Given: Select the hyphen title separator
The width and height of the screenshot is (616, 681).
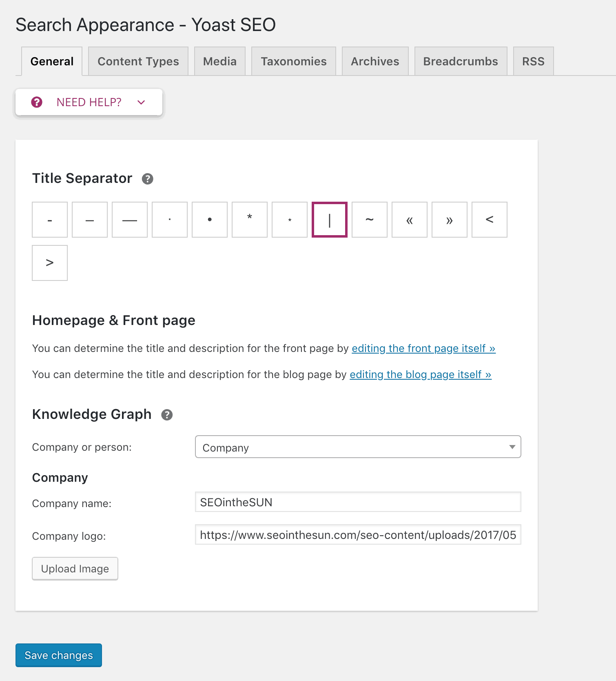Looking at the screenshot, I should 50,220.
